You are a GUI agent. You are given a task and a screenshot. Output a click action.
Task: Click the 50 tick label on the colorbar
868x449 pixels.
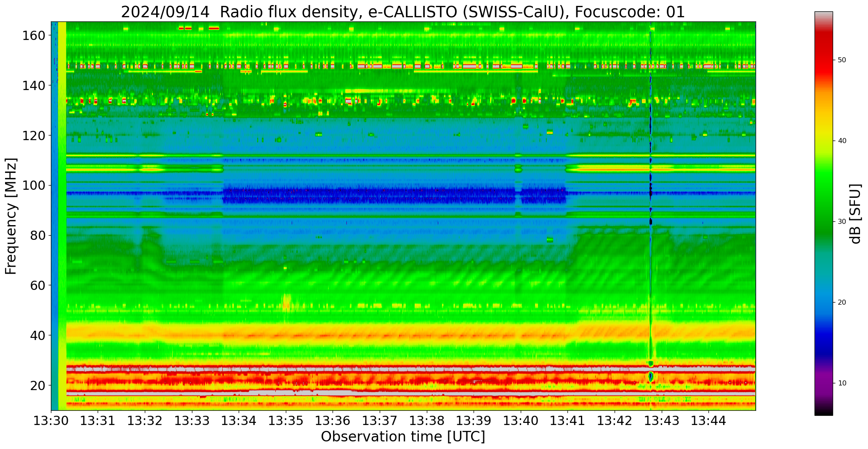842,60
